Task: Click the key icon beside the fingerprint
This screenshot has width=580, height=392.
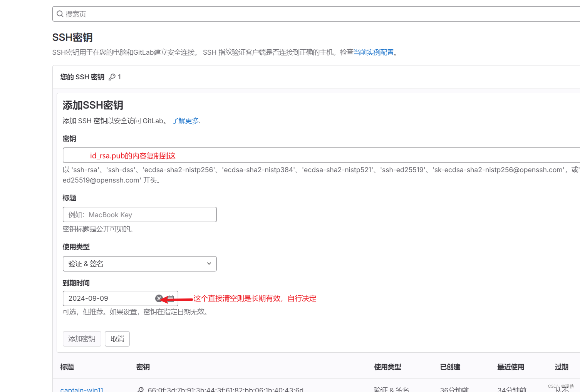Action: (141, 390)
